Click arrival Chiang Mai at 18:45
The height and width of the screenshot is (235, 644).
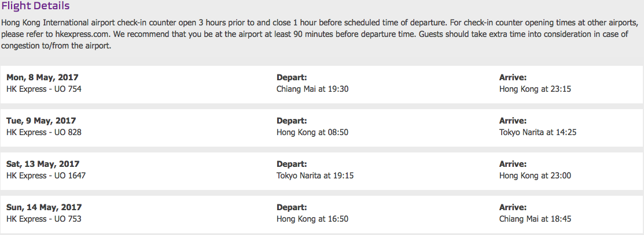click(x=535, y=219)
